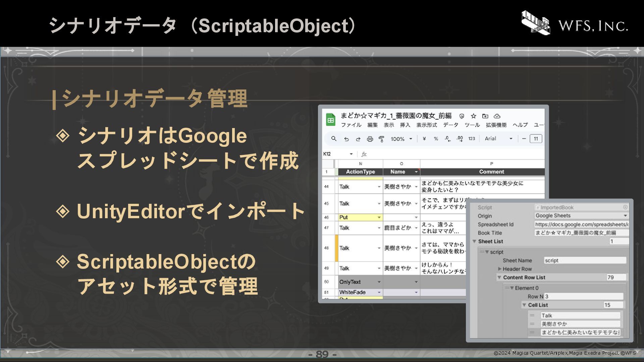Click the Spreadsheet Id URL field
The width and height of the screenshot is (644, 362).
coord(581,224)
